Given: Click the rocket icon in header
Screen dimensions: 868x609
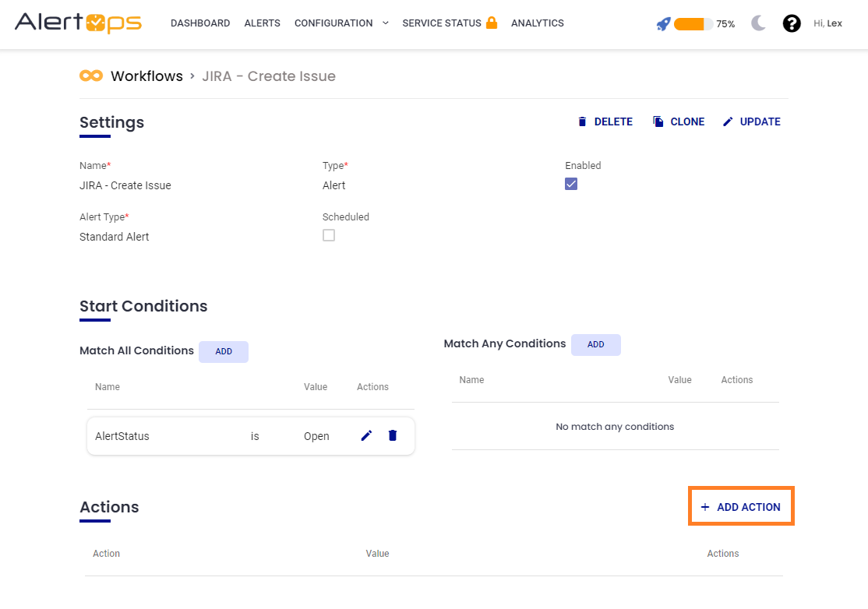Looking at the screenshot, I should click(663, 24).
